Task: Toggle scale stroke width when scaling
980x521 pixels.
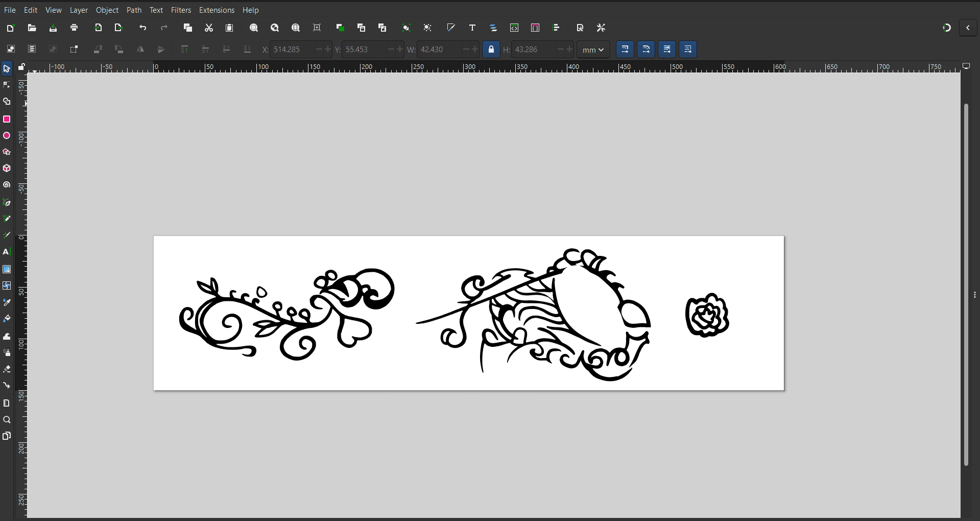Action: [625, 49]
